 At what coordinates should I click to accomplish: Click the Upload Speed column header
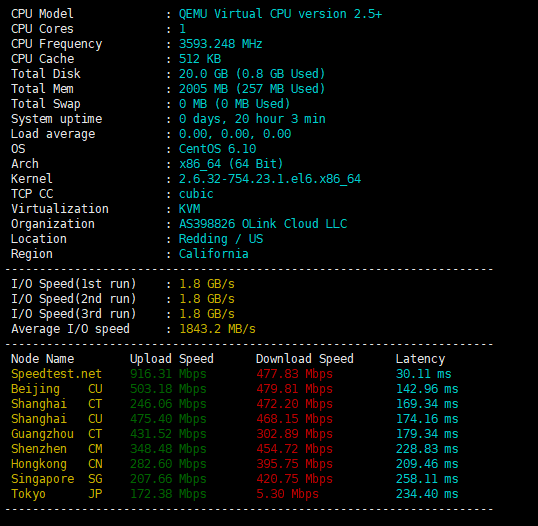[x=172, y=359]
